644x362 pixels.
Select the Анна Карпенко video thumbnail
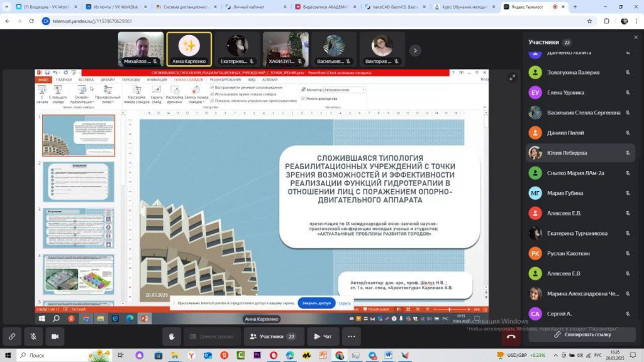[189, 49]
